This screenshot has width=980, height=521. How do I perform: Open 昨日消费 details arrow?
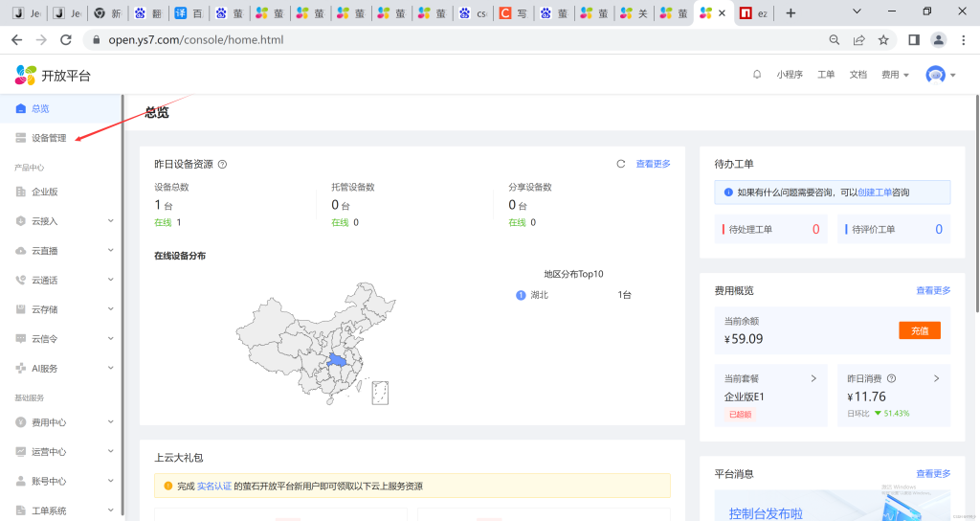pyautogui.click(x=936, y=378)
